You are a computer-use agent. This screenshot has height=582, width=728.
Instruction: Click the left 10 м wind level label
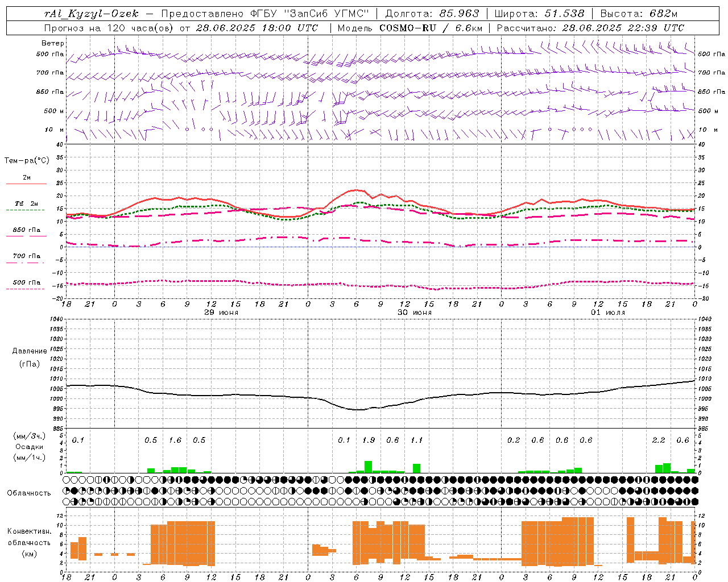(x=55, y=130)
